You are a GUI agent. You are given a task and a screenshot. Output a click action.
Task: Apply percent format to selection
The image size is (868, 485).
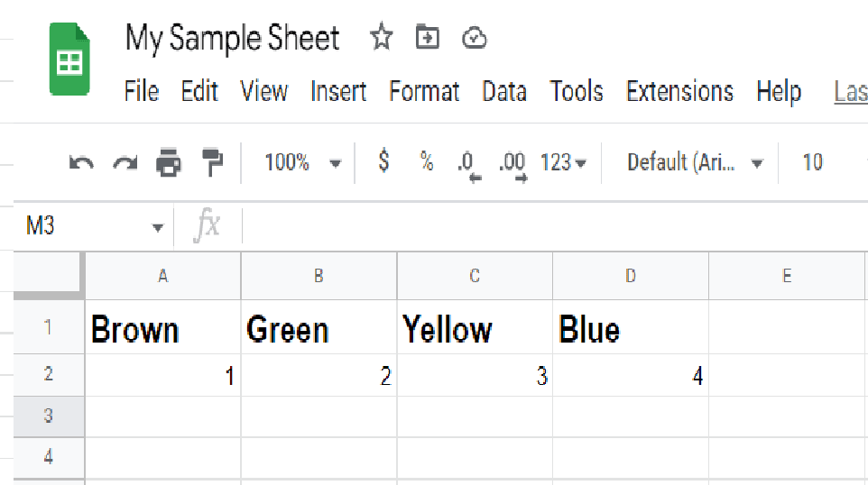426,162
